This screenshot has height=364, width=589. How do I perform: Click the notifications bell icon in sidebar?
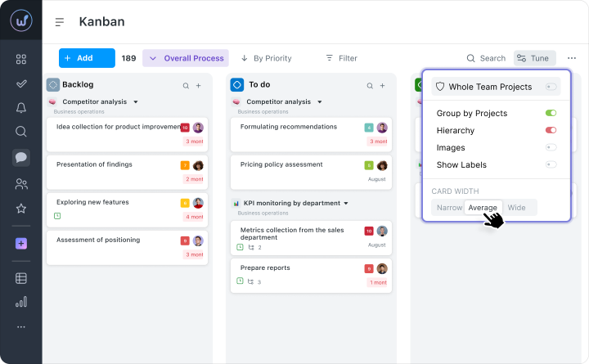coord(21,108)
